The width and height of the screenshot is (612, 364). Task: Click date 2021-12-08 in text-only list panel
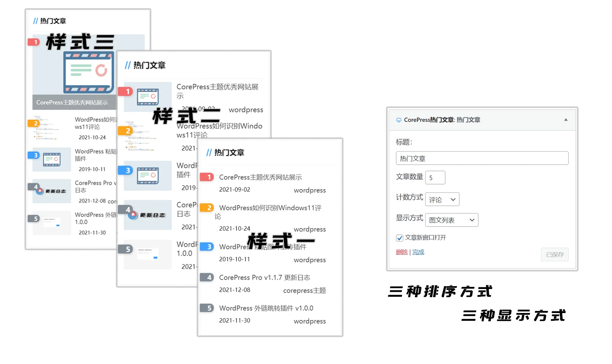click(235, 290)
